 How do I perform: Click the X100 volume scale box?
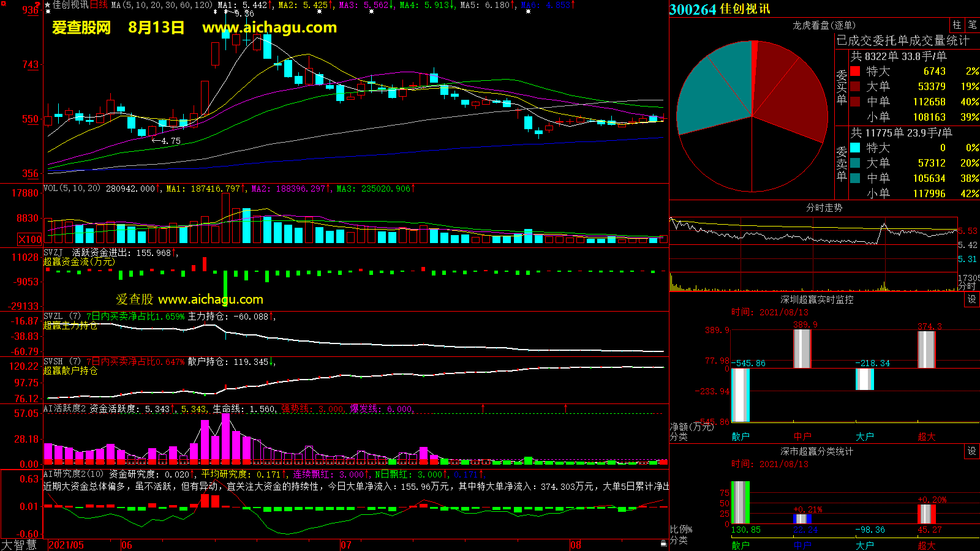30,239
